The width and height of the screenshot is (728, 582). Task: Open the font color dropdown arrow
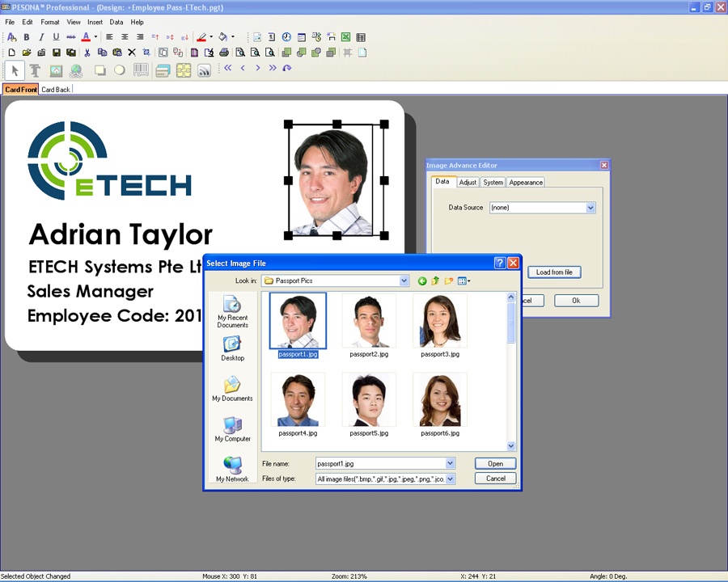coord(95,37)
